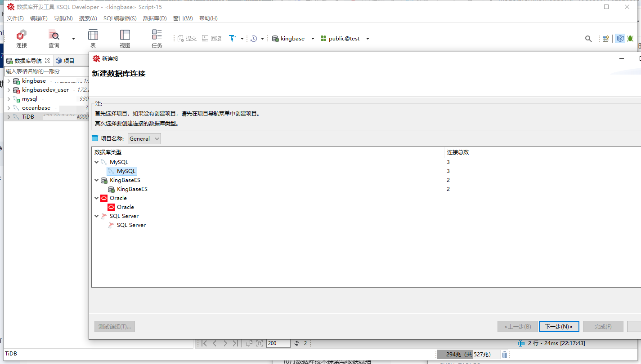The image size is (641, 364).
Task: Select the Oracle child driver item
Action: click(x=125, y=207)
